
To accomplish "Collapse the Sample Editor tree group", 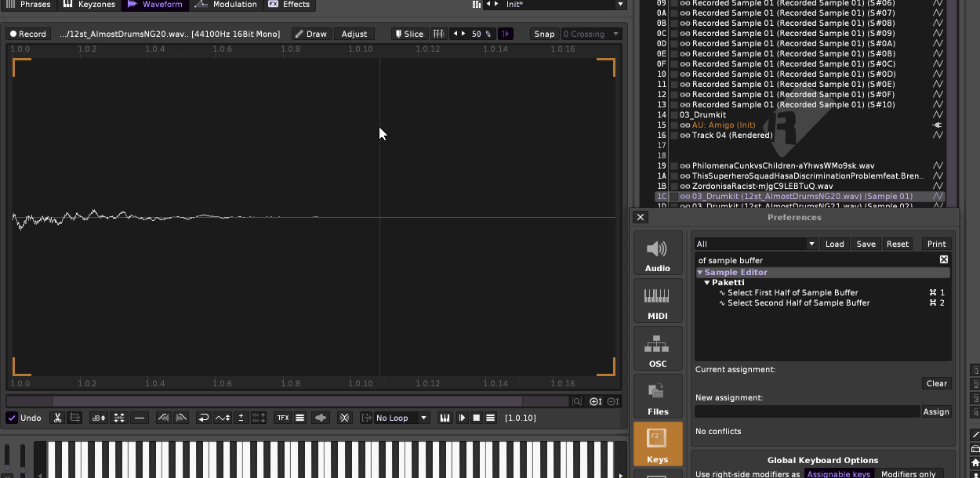I will 700,273.
